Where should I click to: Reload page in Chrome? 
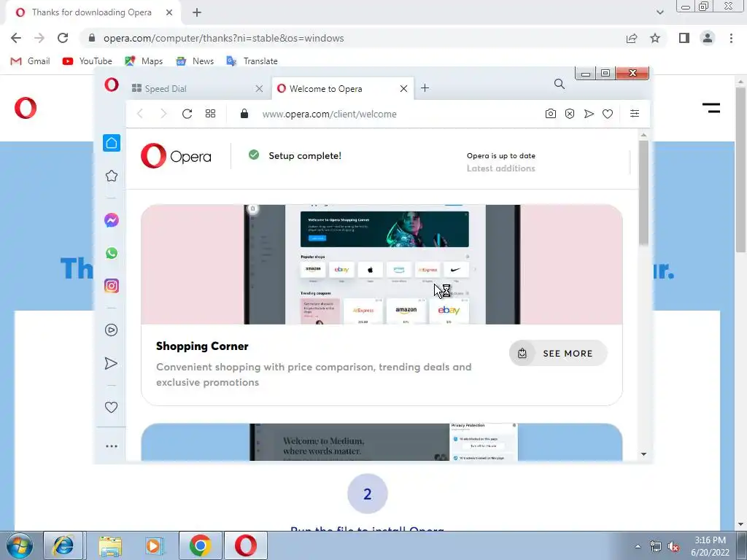(x=63, y=38)
